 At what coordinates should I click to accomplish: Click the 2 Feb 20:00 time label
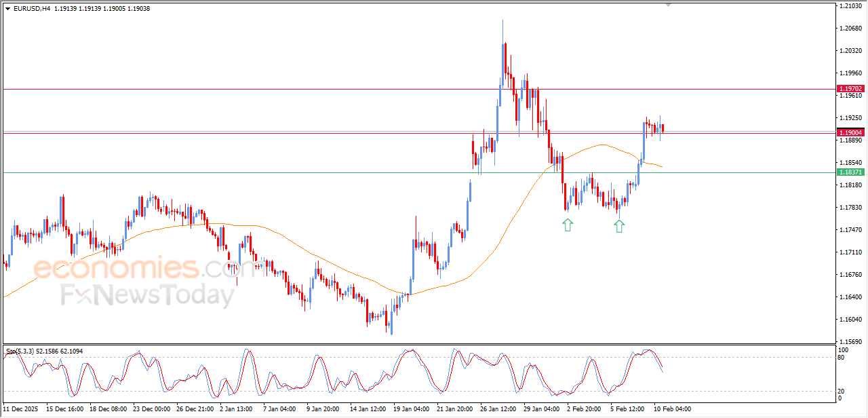[584, 409]
